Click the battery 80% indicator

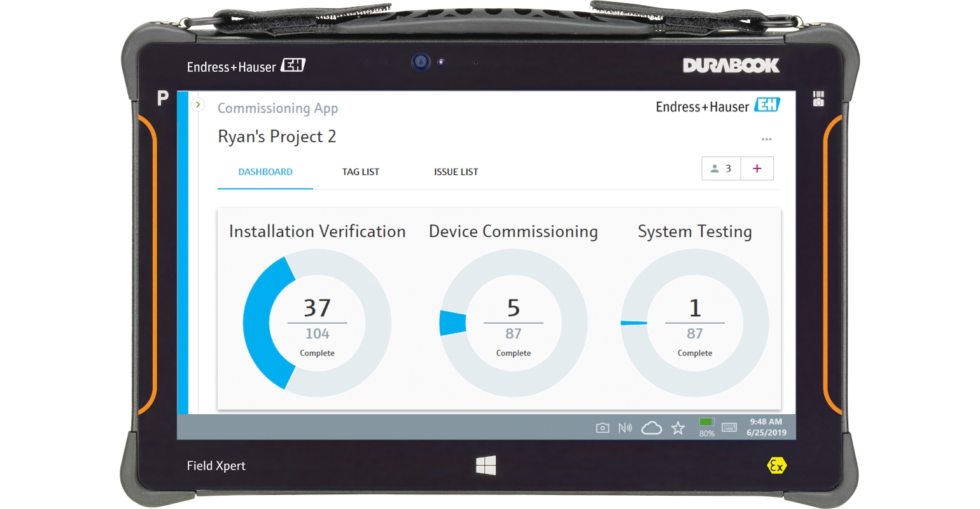tap(706, 427)
